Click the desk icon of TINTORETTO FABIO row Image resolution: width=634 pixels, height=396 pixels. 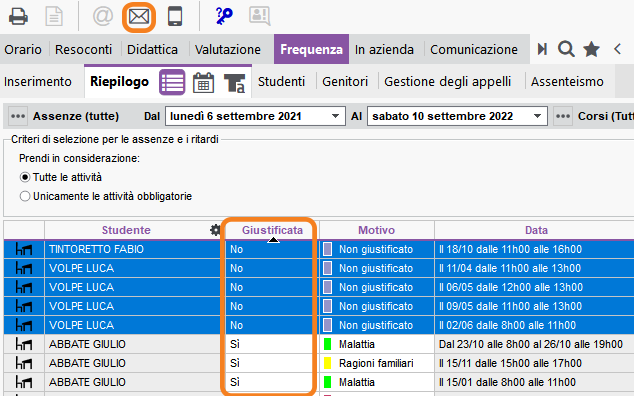coord(24,249)
